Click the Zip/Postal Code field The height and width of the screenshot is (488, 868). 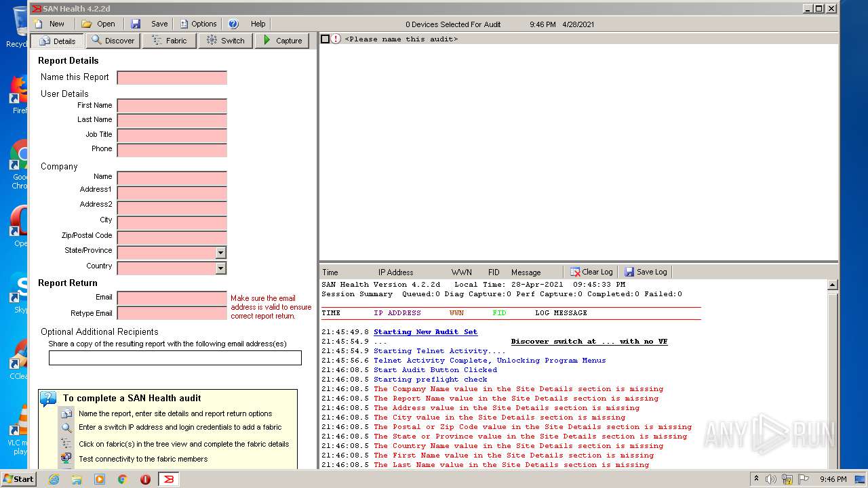172,238
